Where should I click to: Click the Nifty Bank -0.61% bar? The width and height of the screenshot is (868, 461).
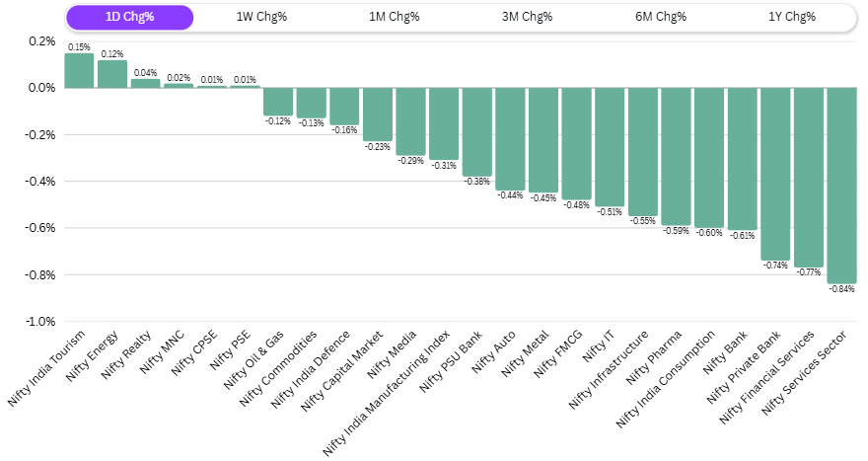click(742, 158)
